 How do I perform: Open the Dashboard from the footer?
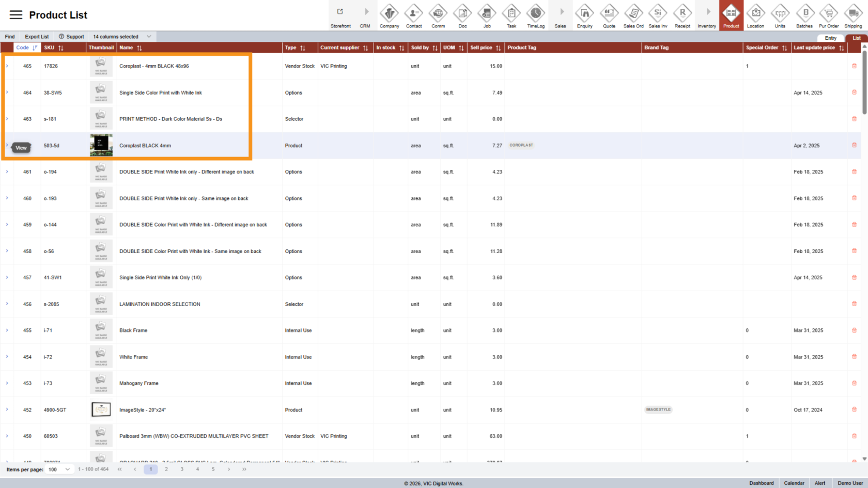coord(762,483)
